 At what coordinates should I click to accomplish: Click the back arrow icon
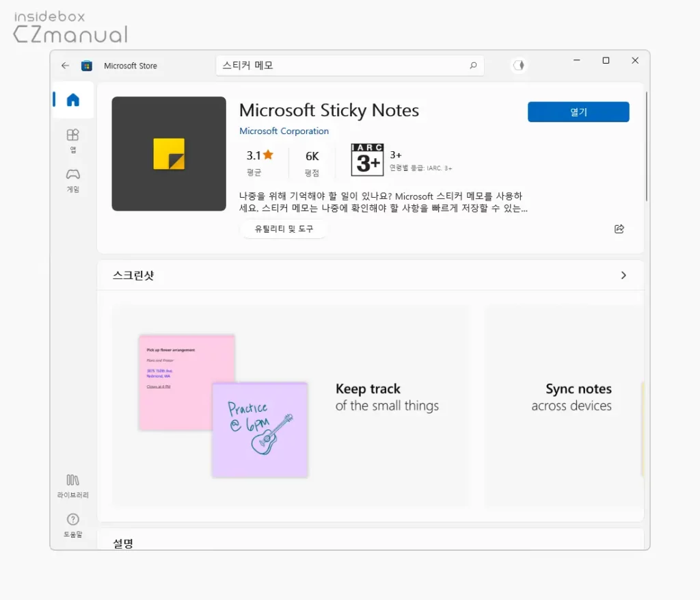65,66
